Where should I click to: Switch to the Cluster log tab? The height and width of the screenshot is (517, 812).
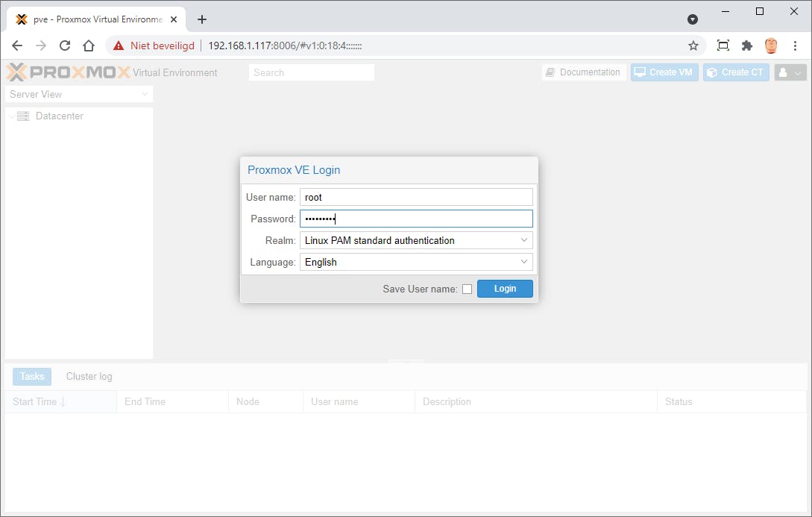tap(88, 376)
